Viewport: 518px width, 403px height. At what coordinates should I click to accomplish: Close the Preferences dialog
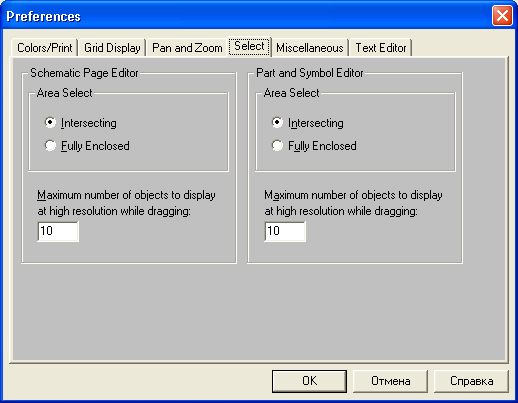click(x=502, y=16)
